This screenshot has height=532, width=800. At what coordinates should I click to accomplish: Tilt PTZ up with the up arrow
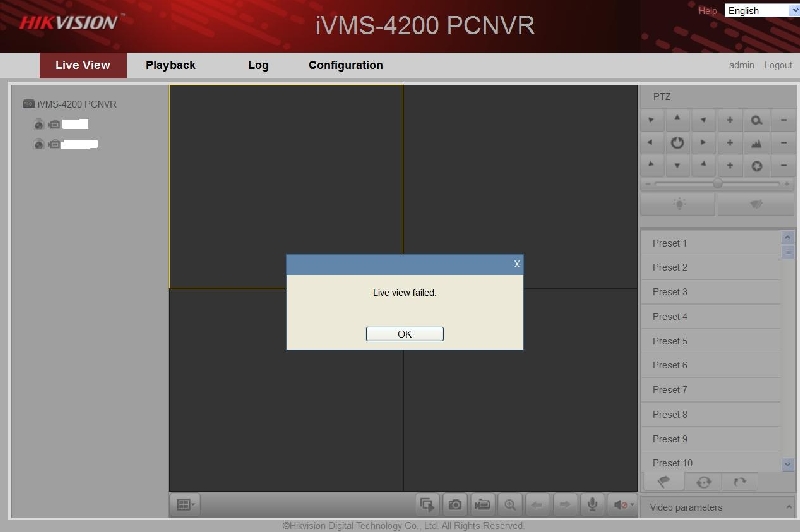point(677,118)
